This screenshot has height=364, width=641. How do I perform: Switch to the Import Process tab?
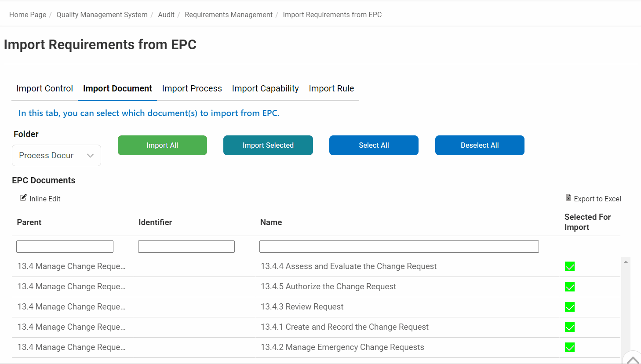pos(192,89)
